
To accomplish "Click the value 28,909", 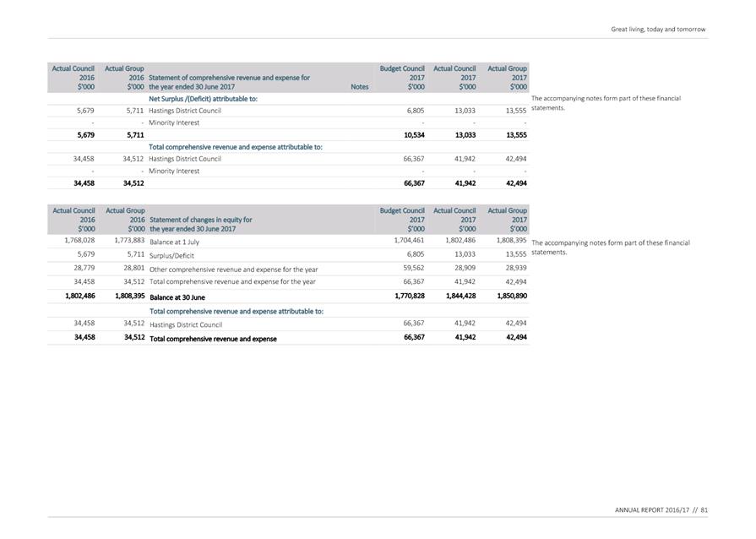I will pos(465,268).
